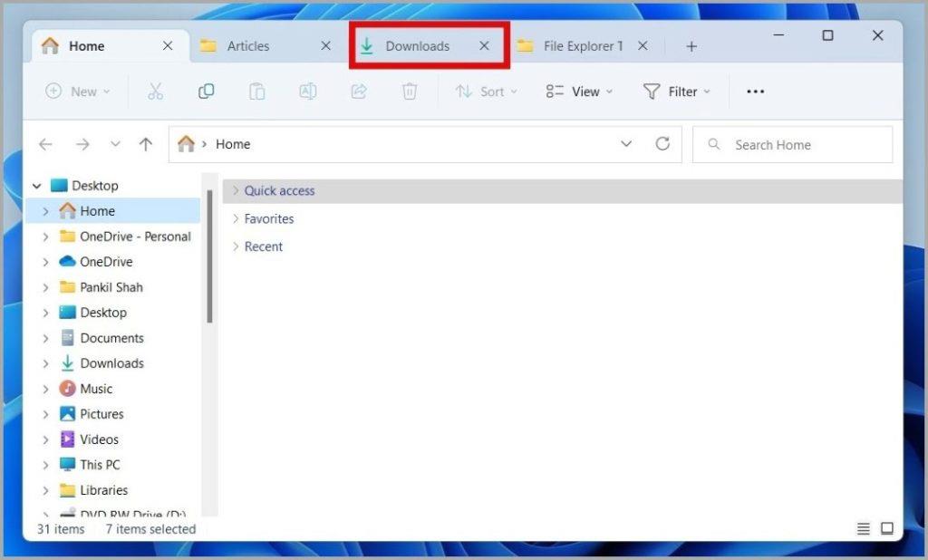The width and height of the screenshot is (928, 560).
Task: Select Downloads in navigation pane
Action: click(113, 363)
